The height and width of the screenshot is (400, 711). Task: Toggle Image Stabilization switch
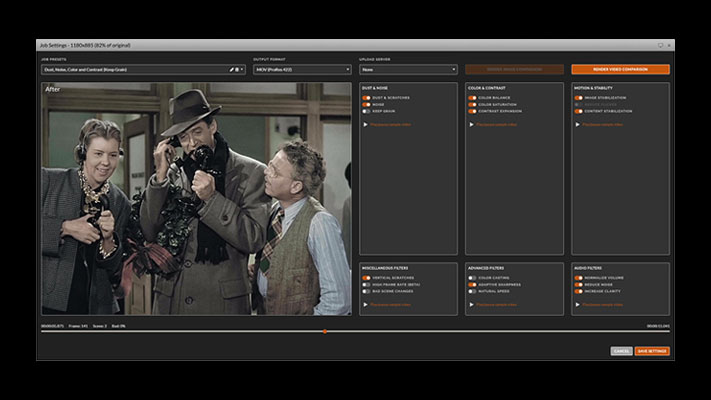pyautogui.click(x=579, y=98)
